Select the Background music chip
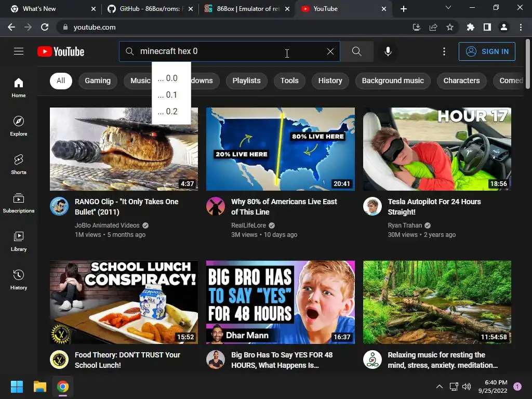Screen dimensions: 532x399 click(x=393, y=81)
